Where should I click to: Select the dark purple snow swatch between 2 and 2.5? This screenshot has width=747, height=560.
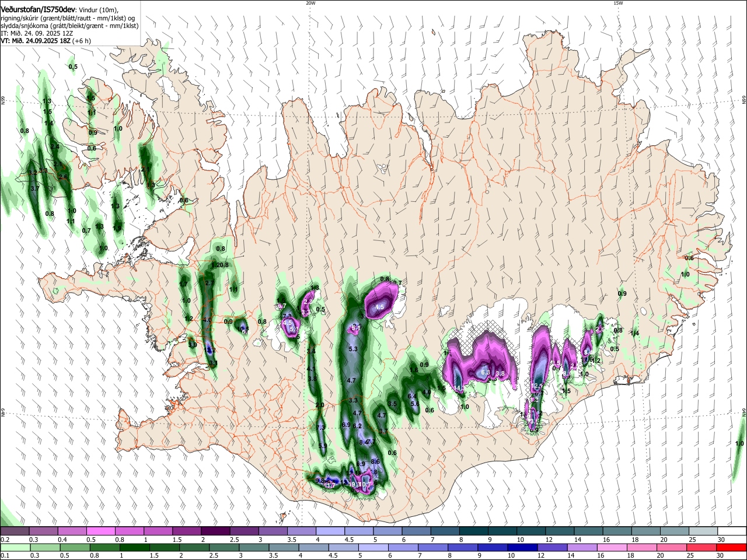[x=216, y=531]
